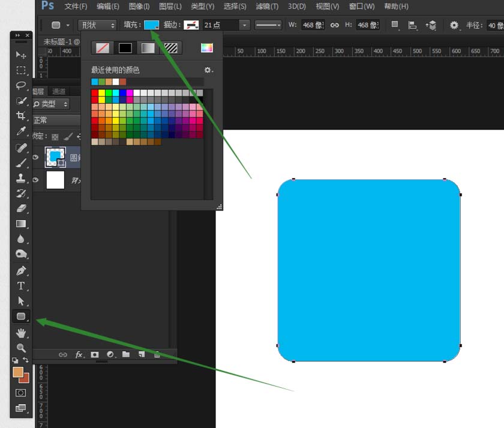Hide the rounded rectangle shape layer
Screen dimensions: 504x428
coord(36,158)
